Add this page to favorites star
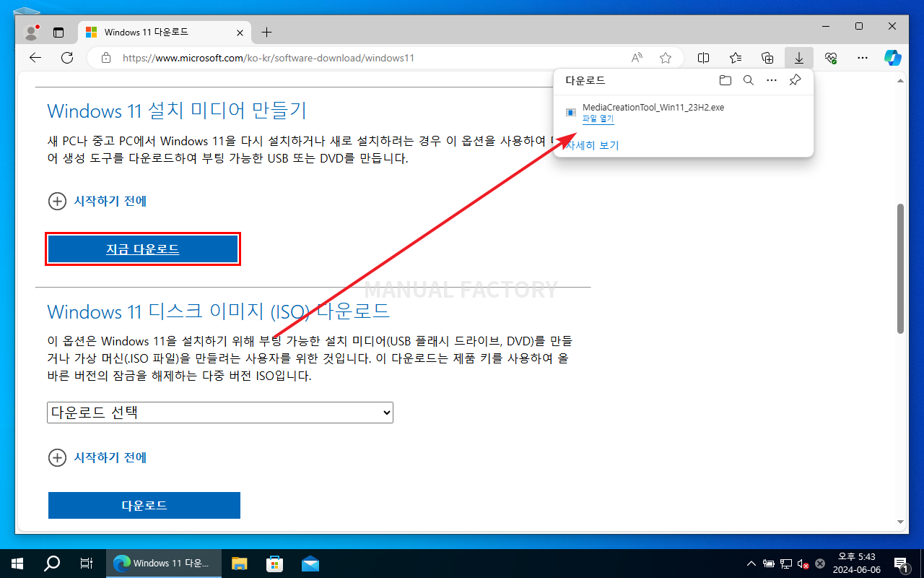Screen dimensions: 924x578 pos(665,58)
